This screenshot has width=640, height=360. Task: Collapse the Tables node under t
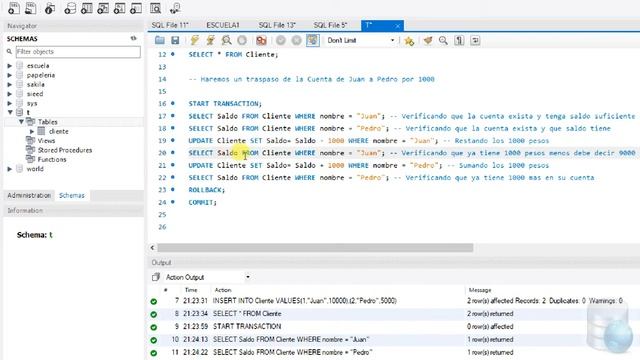point(21,122)
